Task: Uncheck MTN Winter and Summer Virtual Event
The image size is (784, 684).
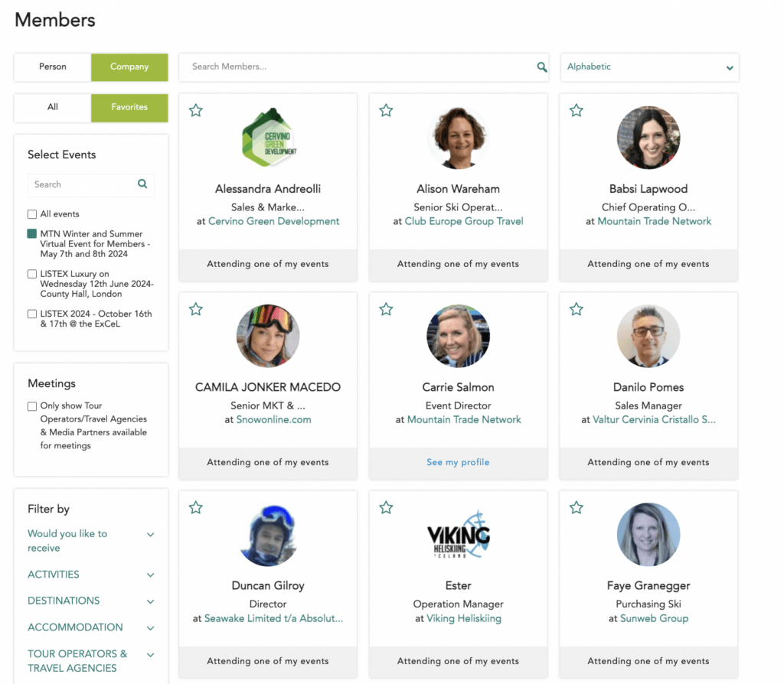Action: coord(32,234)
